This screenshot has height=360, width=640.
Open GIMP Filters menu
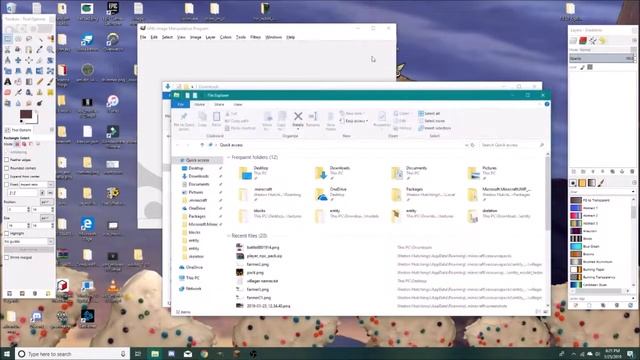click(256, 37)
